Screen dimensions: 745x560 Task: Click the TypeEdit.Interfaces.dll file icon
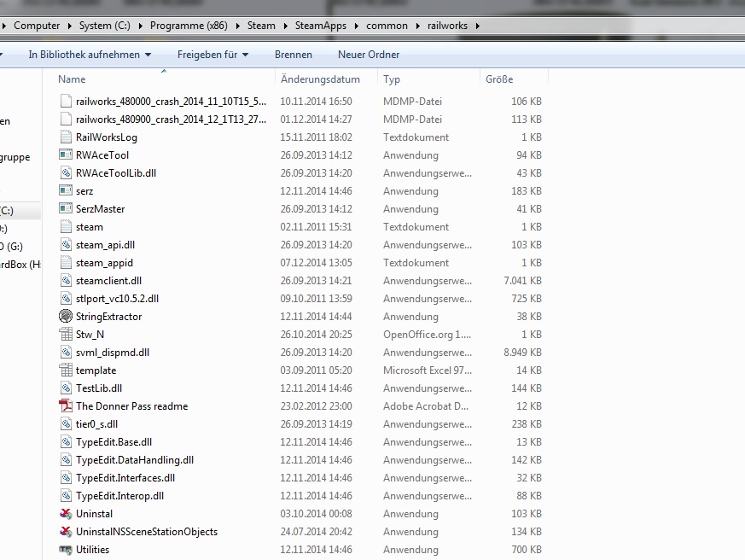tap(66, 478)
